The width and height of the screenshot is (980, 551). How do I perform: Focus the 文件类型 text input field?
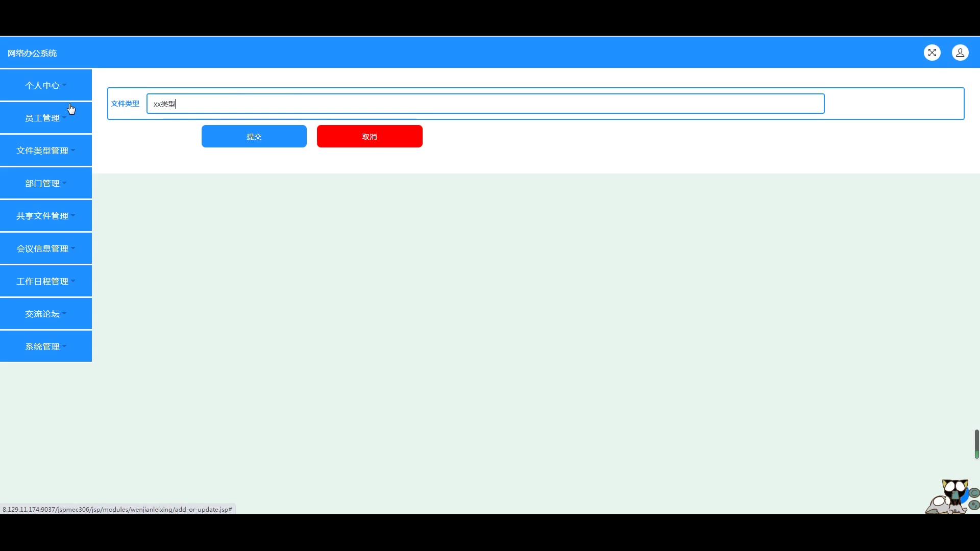[485, 104]
